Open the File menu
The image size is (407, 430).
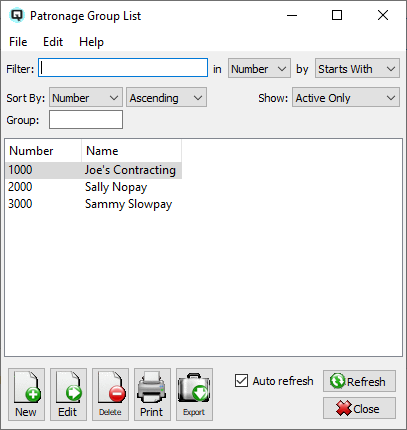[18, 42]
